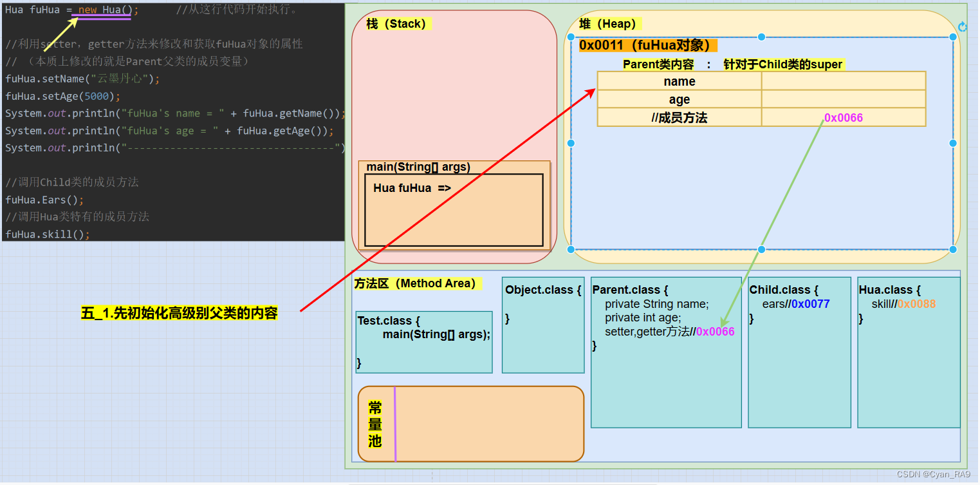Viewport: 980px width, 485px height.
Task: Select the Child.class box heading
Action: click(784, 290)
